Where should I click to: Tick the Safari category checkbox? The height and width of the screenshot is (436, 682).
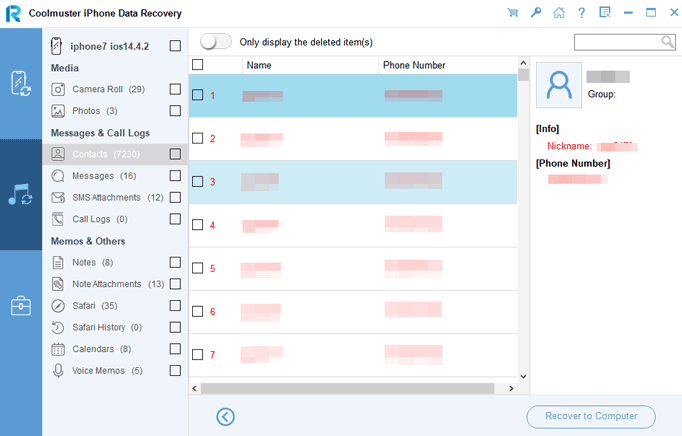point(175,305)
